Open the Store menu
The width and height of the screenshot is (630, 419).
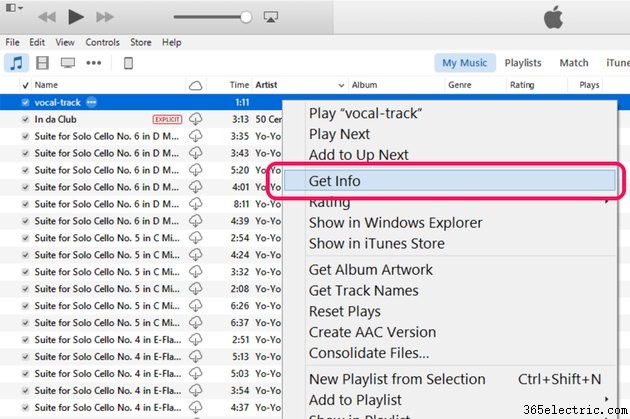[x=141, y=42]
